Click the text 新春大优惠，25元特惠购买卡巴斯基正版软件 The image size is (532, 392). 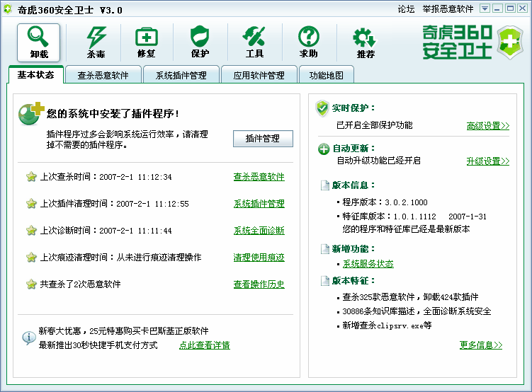click(123, 331)
